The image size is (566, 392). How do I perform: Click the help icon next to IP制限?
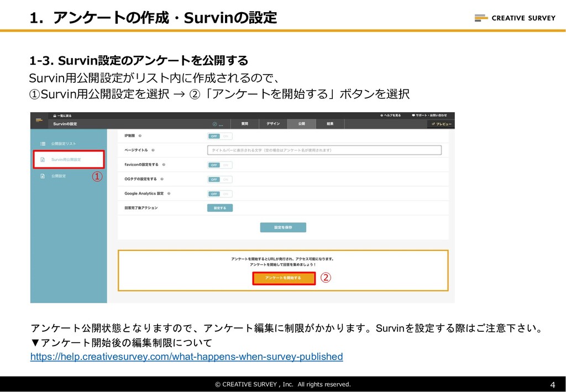pyautogui.click(x=140, y=136)
